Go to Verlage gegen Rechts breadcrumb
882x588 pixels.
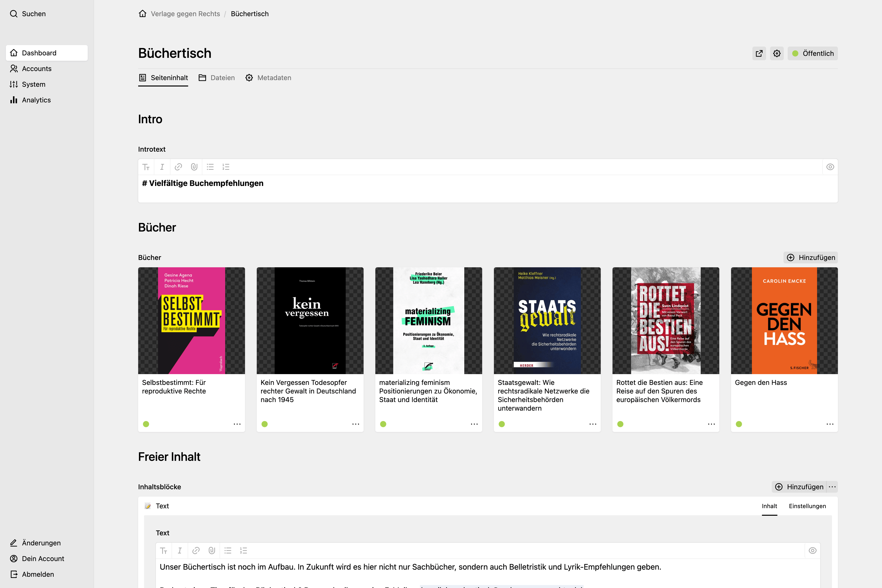185,14
